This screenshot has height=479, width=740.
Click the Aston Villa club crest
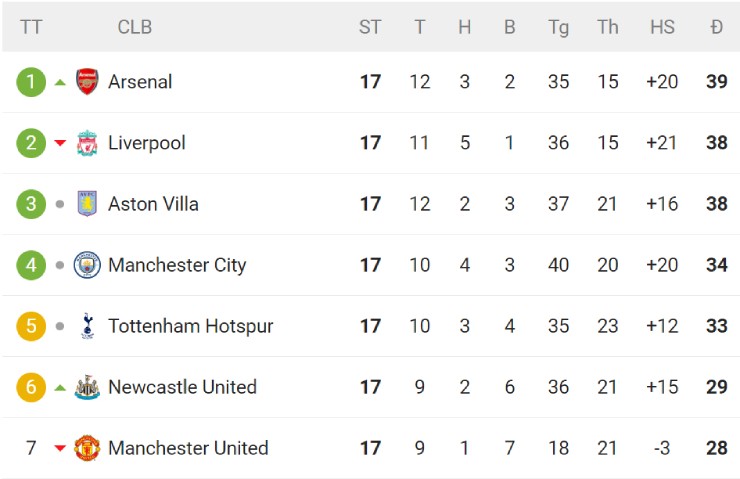tap(88, 204)
